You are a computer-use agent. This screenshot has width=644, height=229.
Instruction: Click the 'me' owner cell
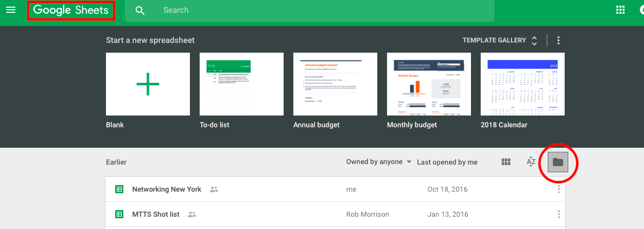pyautogui.click(x=351, y=189)
